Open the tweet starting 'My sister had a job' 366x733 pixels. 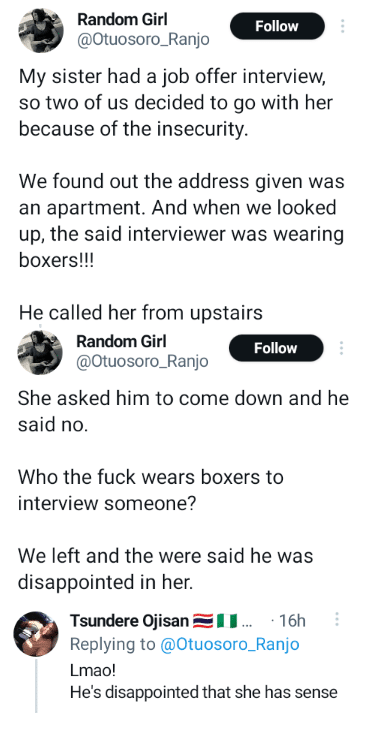(x=175, y=102)
